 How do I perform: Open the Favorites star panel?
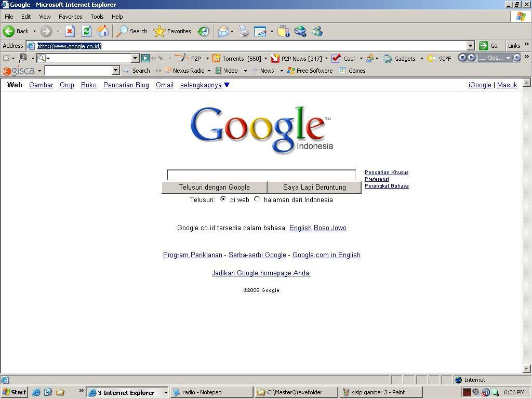point(172,31)
